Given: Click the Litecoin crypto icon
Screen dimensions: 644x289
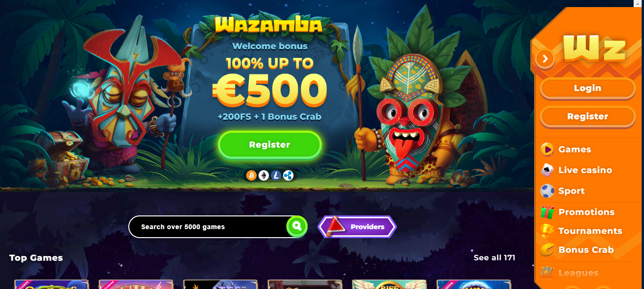Looking at the screenshot, I should pyautogui.click(x=276, y=175).
